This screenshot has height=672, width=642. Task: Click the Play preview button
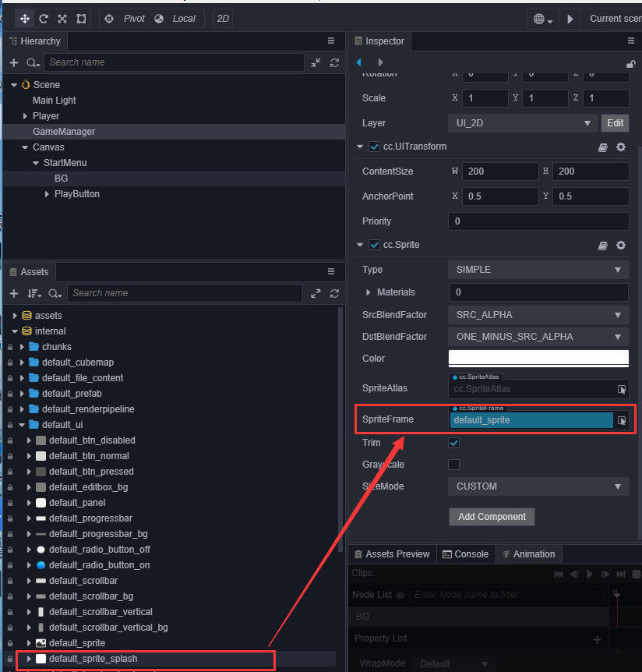click(570, 19)
